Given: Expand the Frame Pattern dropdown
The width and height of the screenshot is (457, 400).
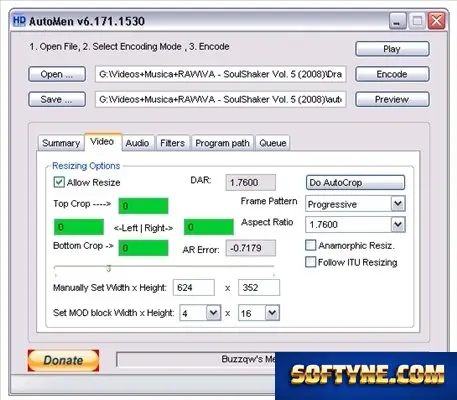Looking at the screenshot, I should [x=398, y=204].
